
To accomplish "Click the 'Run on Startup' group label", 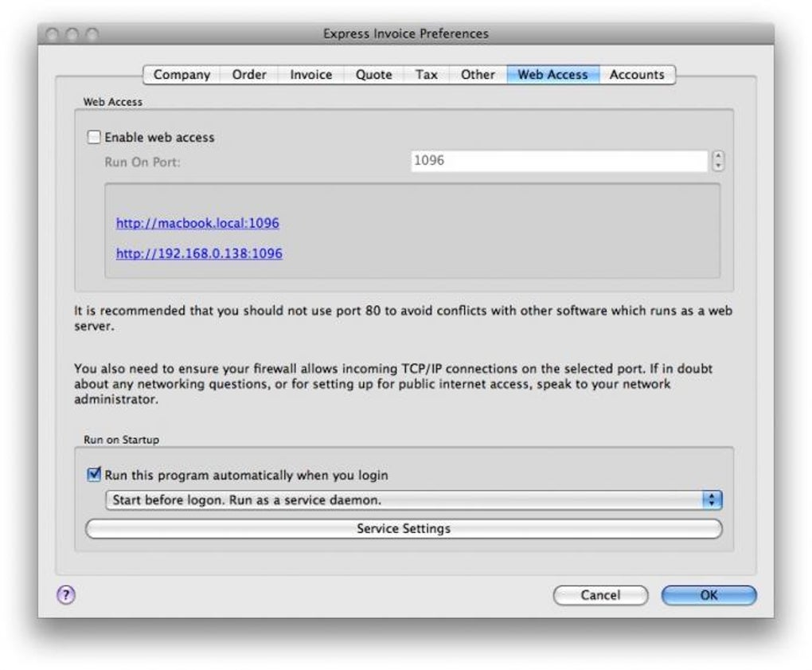I will pos(121,440).
